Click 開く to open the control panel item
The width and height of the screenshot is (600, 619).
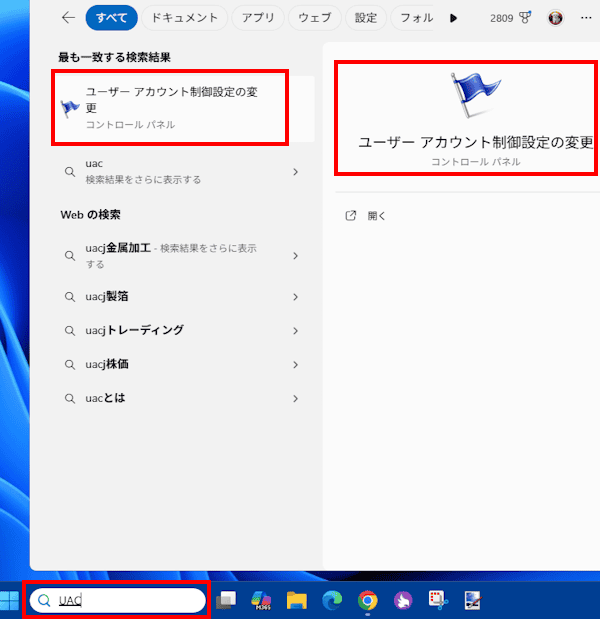click(377, 216)
